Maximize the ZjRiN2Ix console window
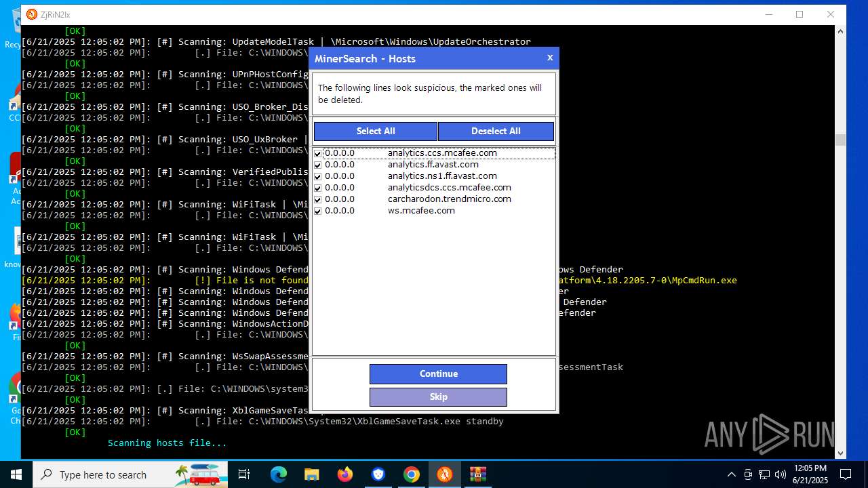The image size is (868, 488). (800, 14)
